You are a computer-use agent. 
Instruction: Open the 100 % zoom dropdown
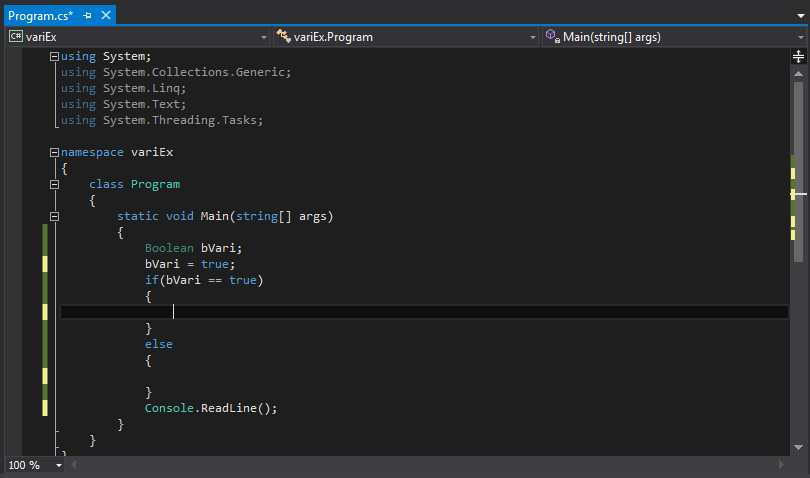click(59, 466)
